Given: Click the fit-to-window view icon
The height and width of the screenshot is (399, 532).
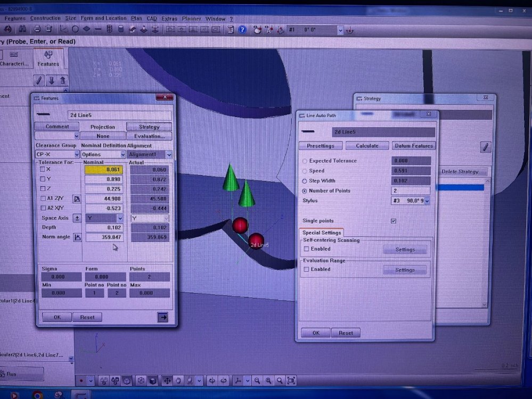Looking at the screenshot, I should [291, 380].
